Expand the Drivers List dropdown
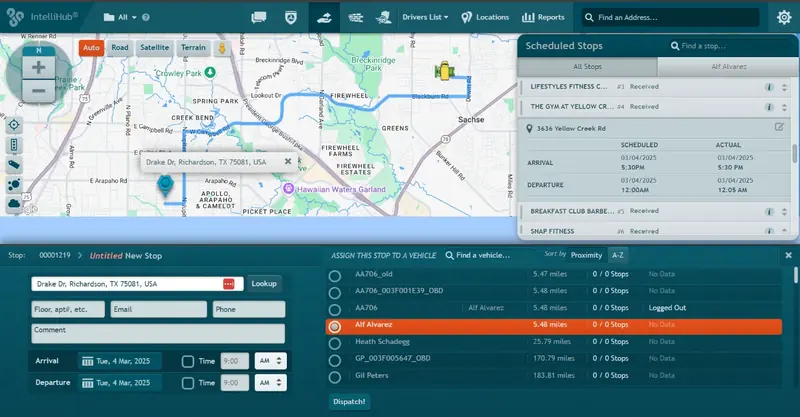Screen dimensions: 800x417 coord(425,17)
